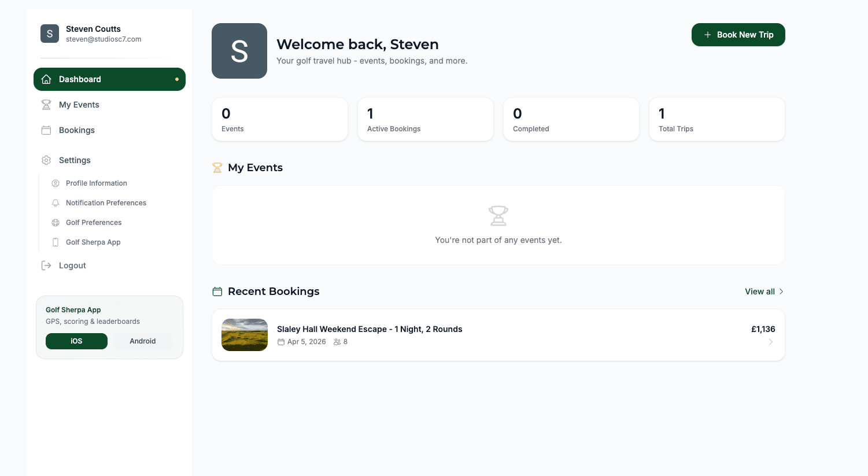Click the Slaley Hall booking thumbnail
Screen dimensions: 868x476
pos(245,335)
